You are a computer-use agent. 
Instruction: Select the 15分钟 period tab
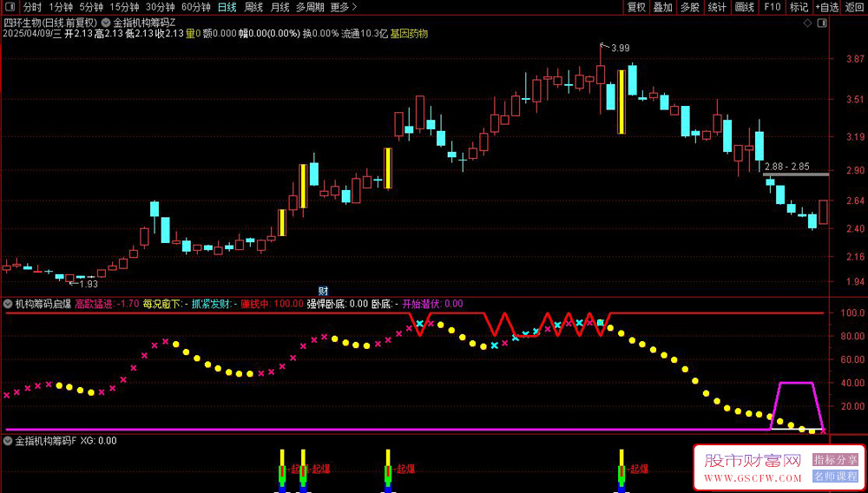click(124, 7)
